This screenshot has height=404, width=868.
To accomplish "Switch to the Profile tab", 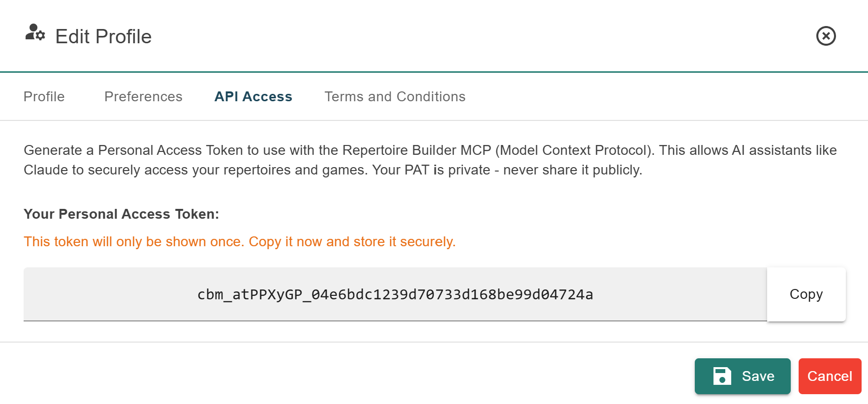I will tap(44, 96).
